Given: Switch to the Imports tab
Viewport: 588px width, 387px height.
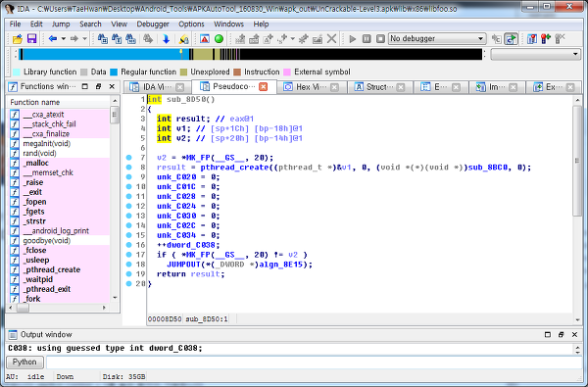Looking at the screenshot, I should [497, 87].
